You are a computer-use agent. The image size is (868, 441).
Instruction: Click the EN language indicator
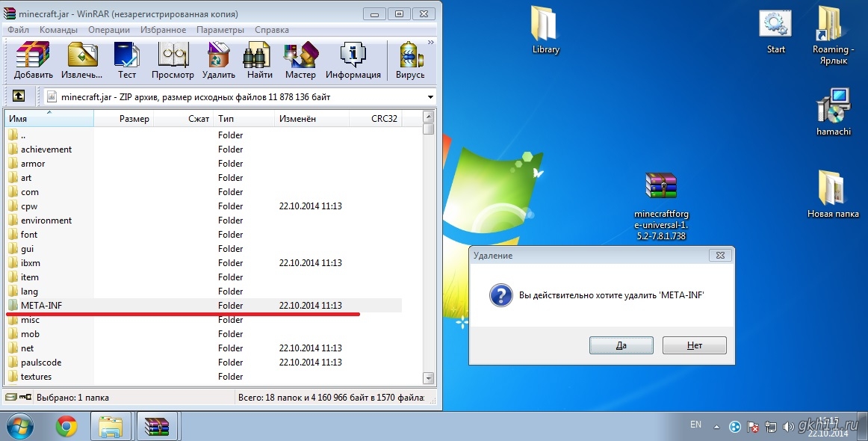click(696, 425)
